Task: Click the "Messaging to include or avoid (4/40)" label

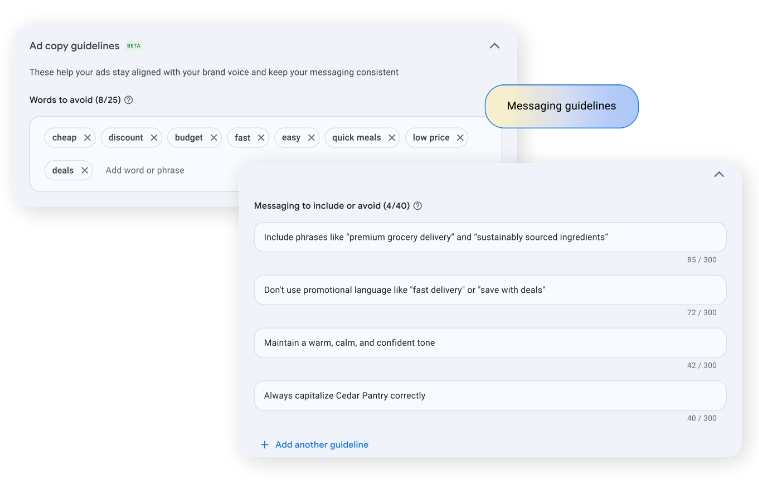Action: [332, 206]
